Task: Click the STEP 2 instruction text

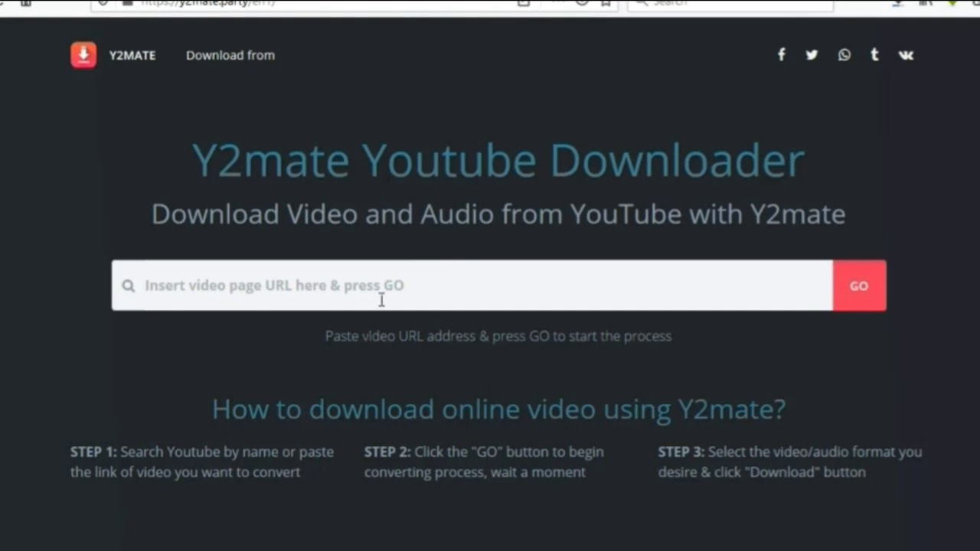Action: pyautogui.click(x=484, y=461)
